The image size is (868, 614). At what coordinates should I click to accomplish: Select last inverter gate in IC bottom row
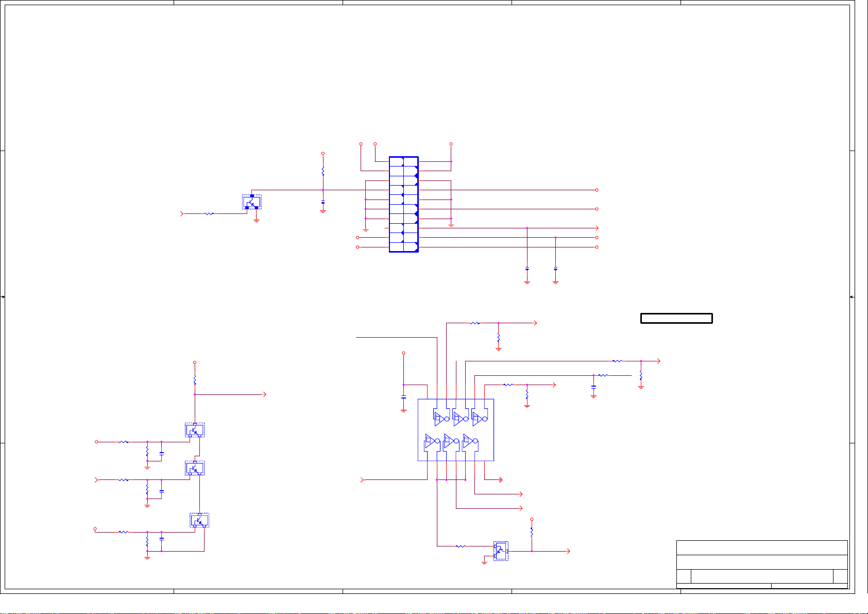[470, 441]
